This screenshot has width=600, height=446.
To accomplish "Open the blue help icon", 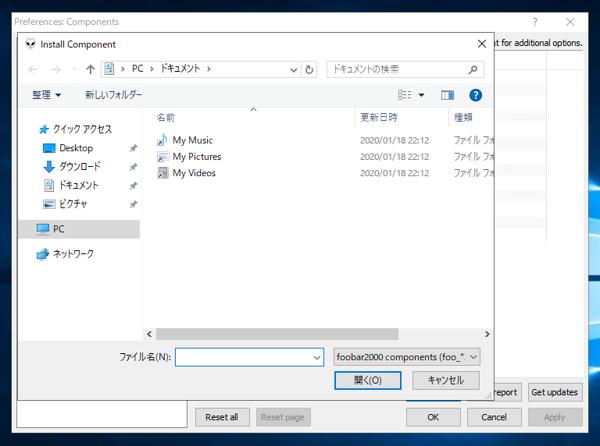I will 475,95.
